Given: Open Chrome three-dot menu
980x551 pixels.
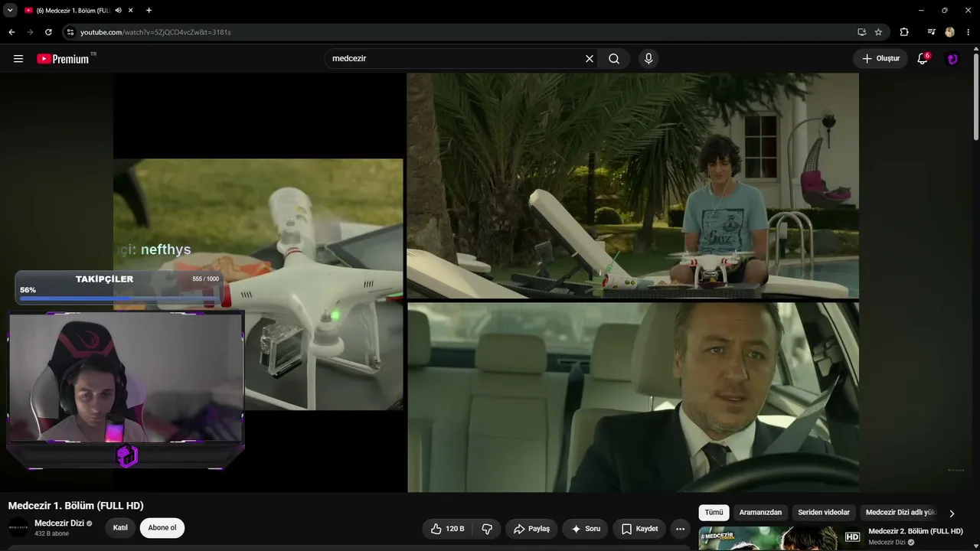Looking at the screenshot, I should point(969,32).
